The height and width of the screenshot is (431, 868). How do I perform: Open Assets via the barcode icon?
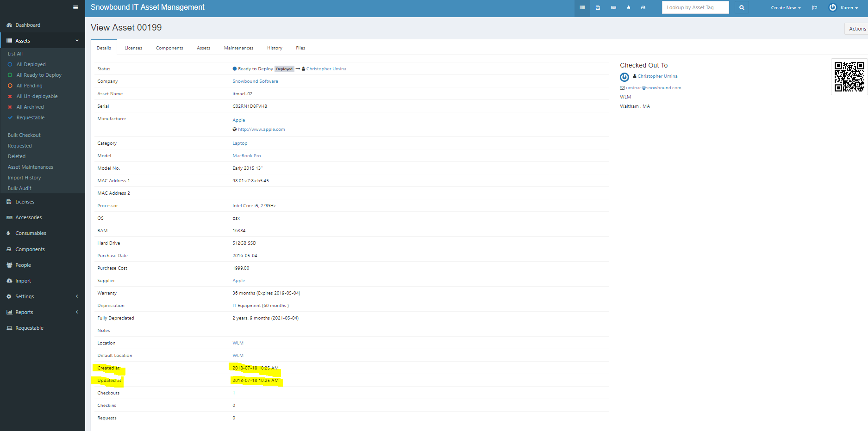[x=582, y=7]
